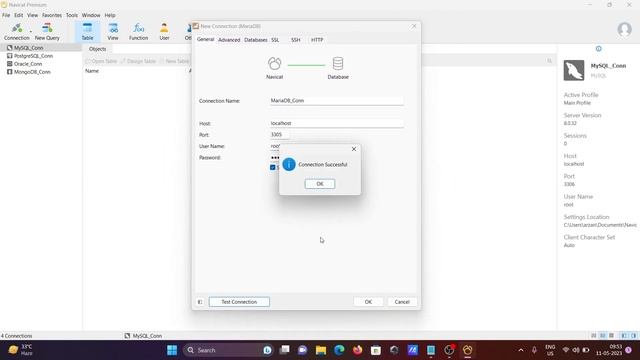Click the microphone icon in system tray
The height and width of the screenshot is (360, 640).
tap(534, 350)
